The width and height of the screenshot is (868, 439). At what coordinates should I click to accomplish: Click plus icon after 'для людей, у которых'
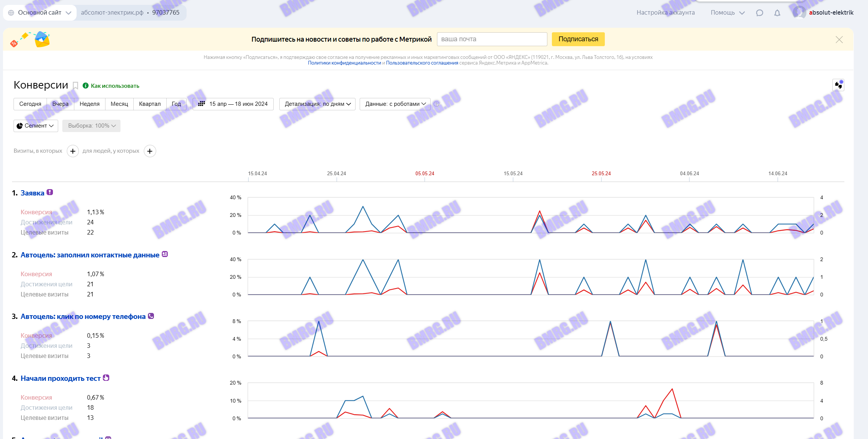click(150, 151)
